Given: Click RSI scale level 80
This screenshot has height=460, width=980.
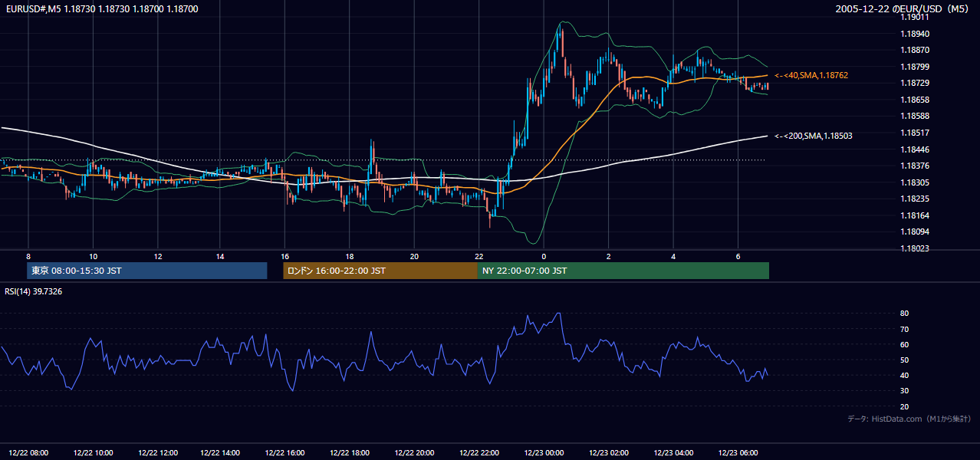Looking at the screenshot, I should tap(905, 314).
